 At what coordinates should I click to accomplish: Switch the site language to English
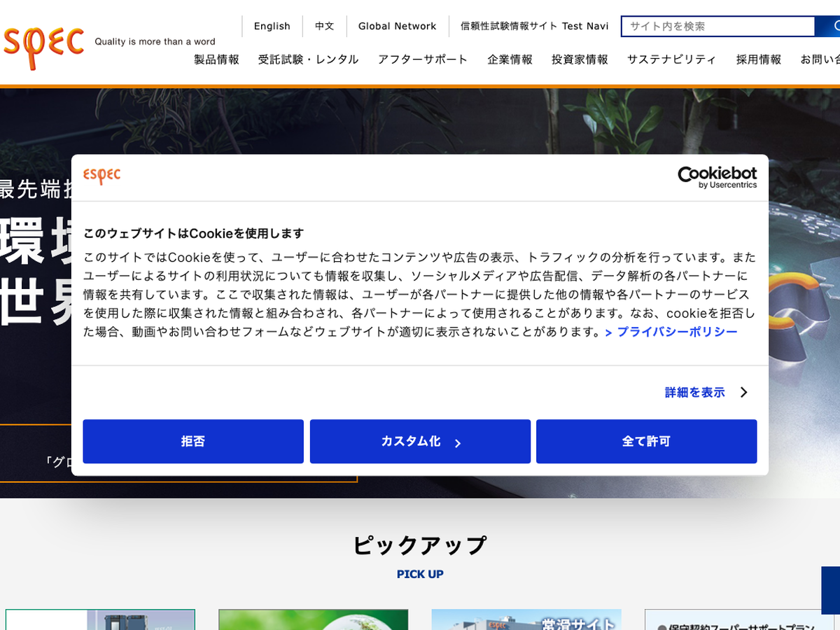tap(272, 26)
